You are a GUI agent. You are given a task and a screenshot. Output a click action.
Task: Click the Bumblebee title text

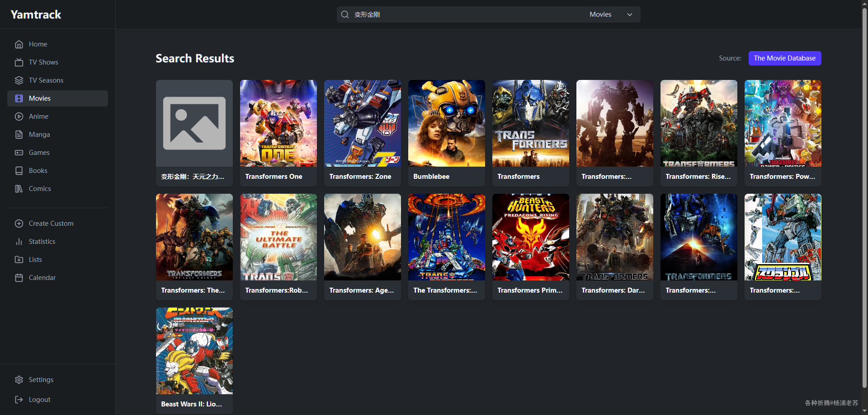(431, 177)
